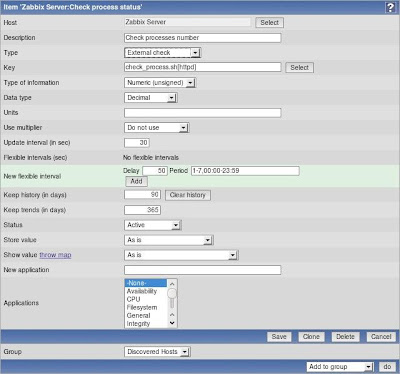Focus the flexible interval Period field
The width and height of the screenshot is (400, 374).
coord(245,171)
